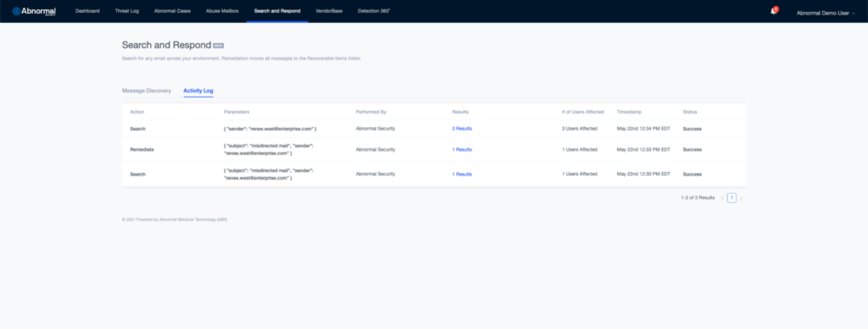
Task: Select page 1 in pagination
Action: click(732, 198)
